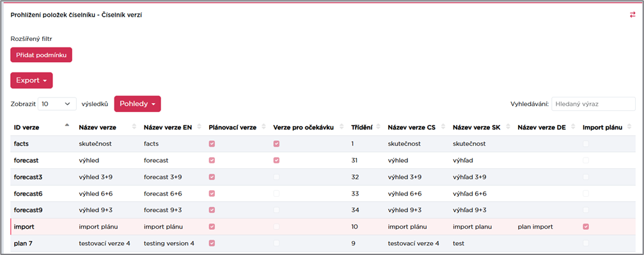Viewport: 644px width, 255px height.
Task: Sort by Verze pro očekávku column
Action: click(x=342, y=128)
